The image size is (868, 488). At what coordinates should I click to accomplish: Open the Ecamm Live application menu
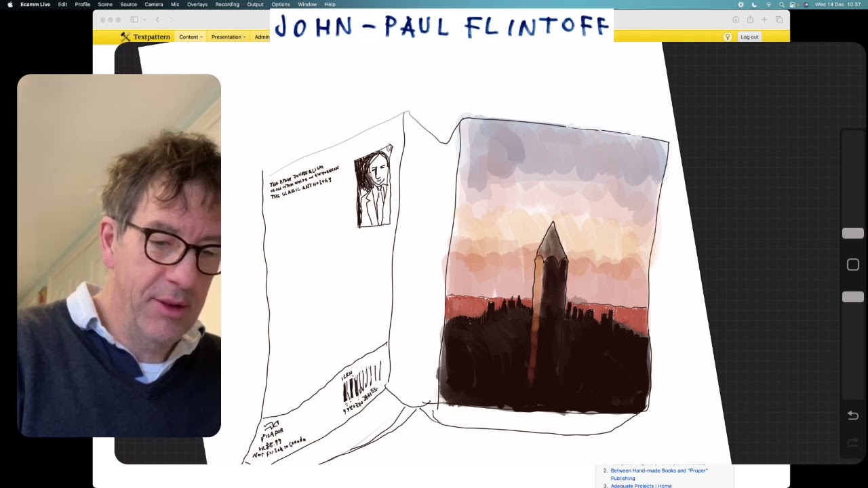[x=35, y=4]
